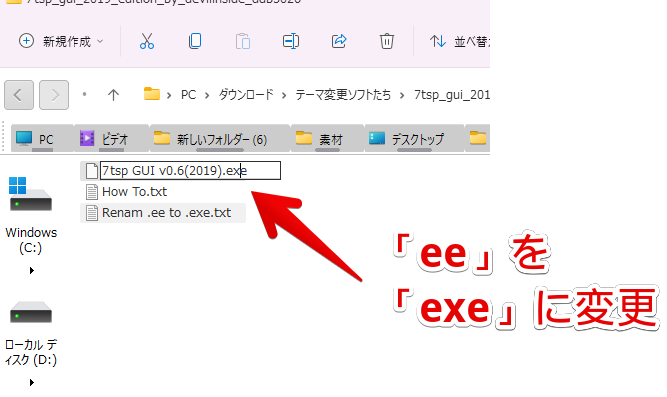Click the Share icon in toolbar

coord(339,41)
